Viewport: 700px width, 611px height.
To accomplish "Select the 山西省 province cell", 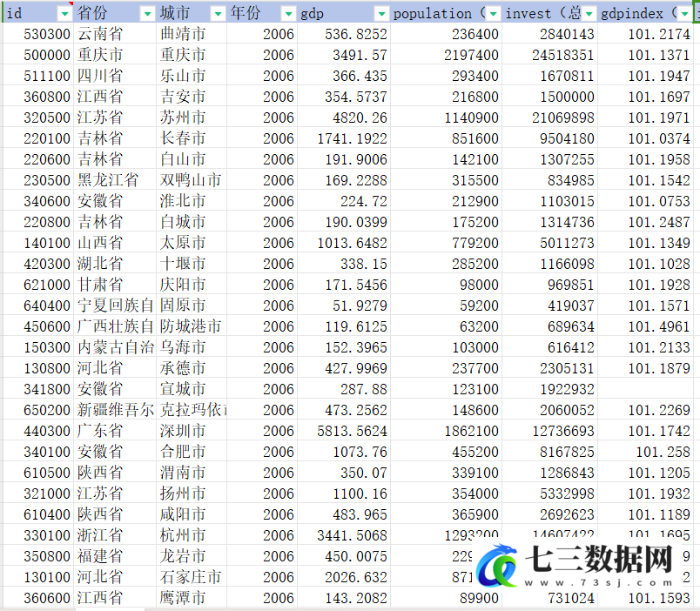I will point(115,243).
